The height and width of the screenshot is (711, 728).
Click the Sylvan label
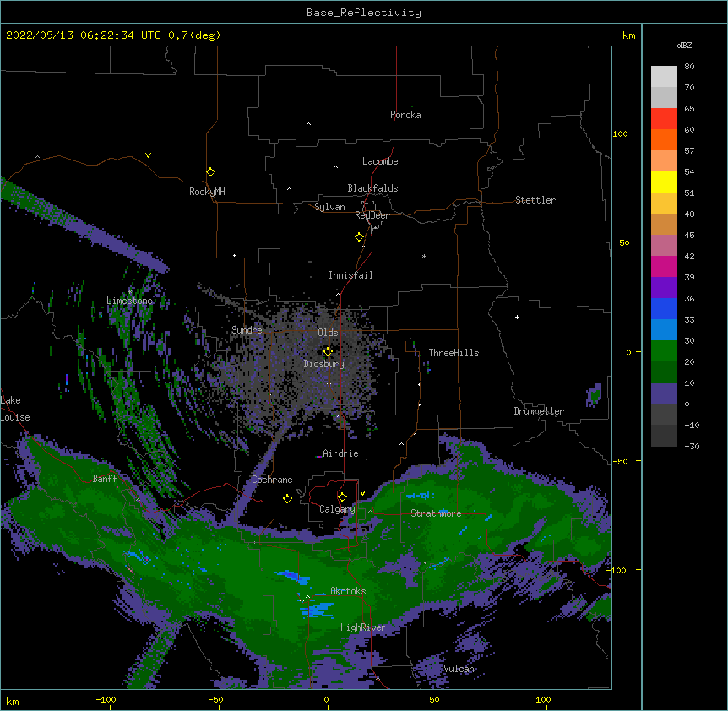click(329, 207)
